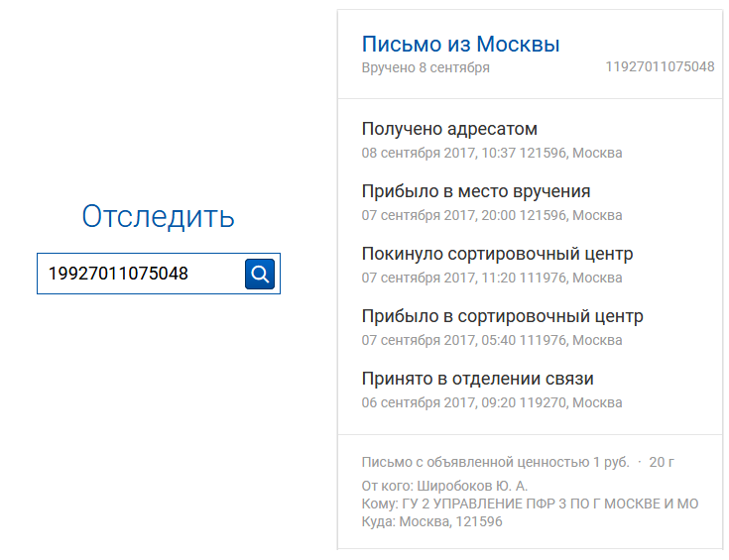Open the 'Письмо из Москвы' title link
The width and height of the screenshot is (729, 560).
(x=460, y=45)
